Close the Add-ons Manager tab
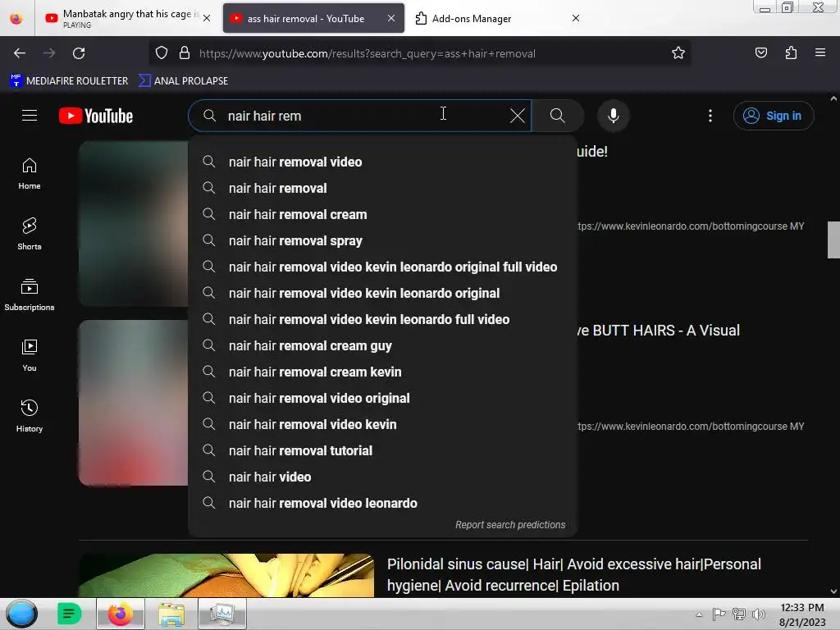This screenshot has width=840, height=630. coord(576,18)
